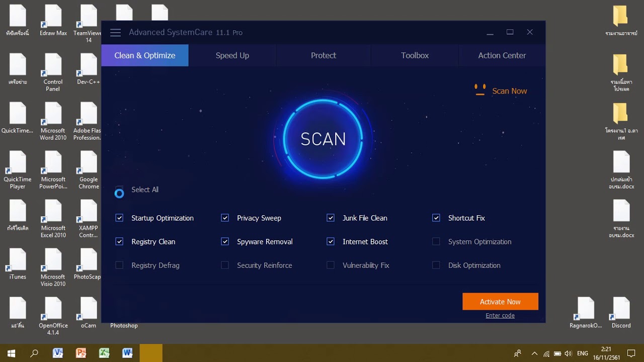Select the OpenOffice 4.1.4 desktop icon
644x362 pixels.
53,316
